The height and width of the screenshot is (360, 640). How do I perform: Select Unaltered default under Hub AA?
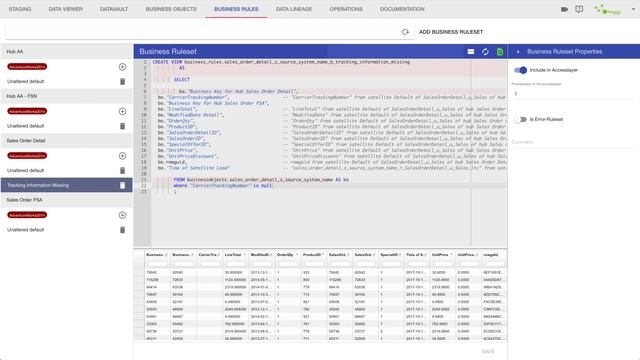point(25,81)
